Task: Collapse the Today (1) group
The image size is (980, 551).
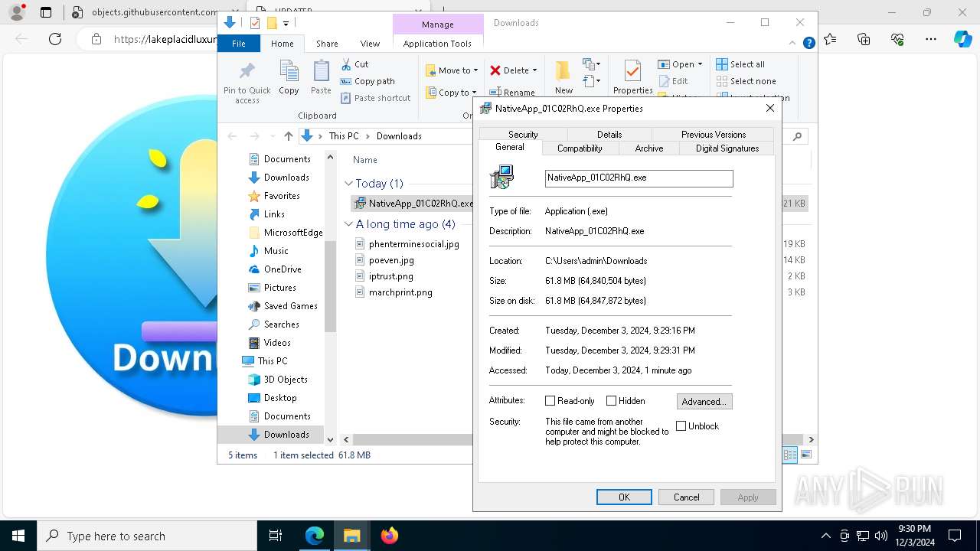Action: 348,184
